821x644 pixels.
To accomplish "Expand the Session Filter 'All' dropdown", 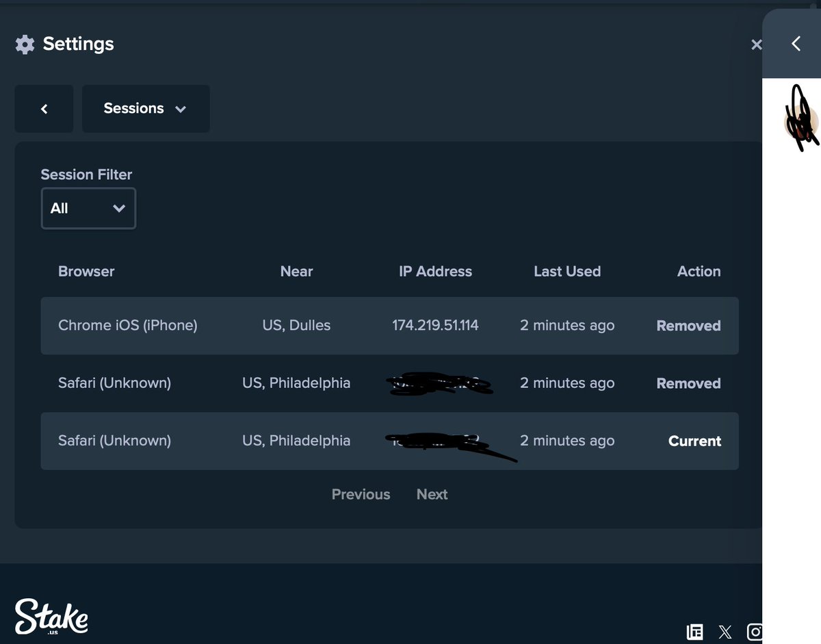I will (x=88, y=208).
